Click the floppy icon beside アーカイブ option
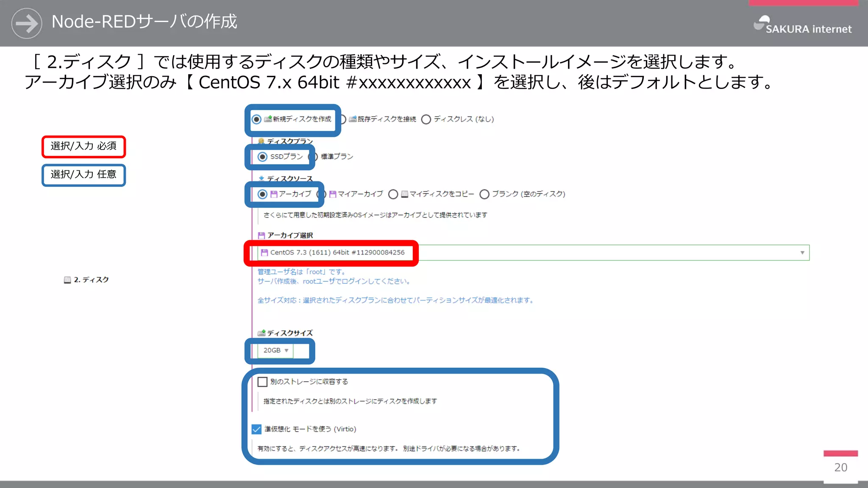 pos(274,194)
